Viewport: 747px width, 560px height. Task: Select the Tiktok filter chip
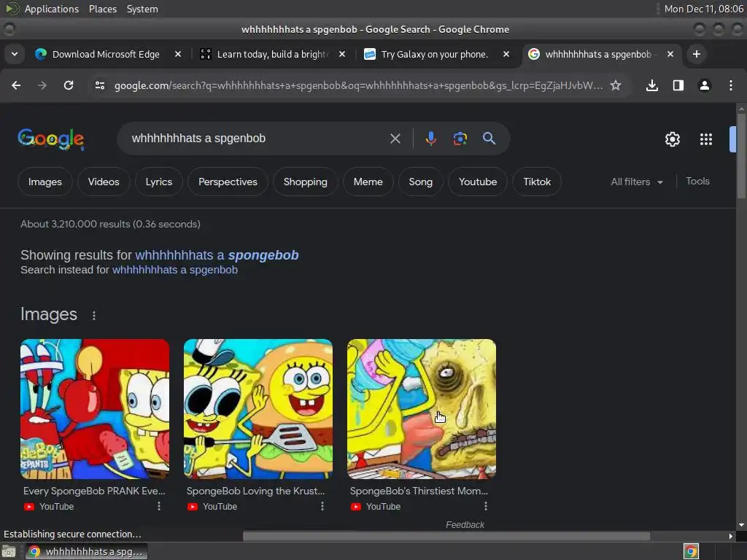(537, 182)
